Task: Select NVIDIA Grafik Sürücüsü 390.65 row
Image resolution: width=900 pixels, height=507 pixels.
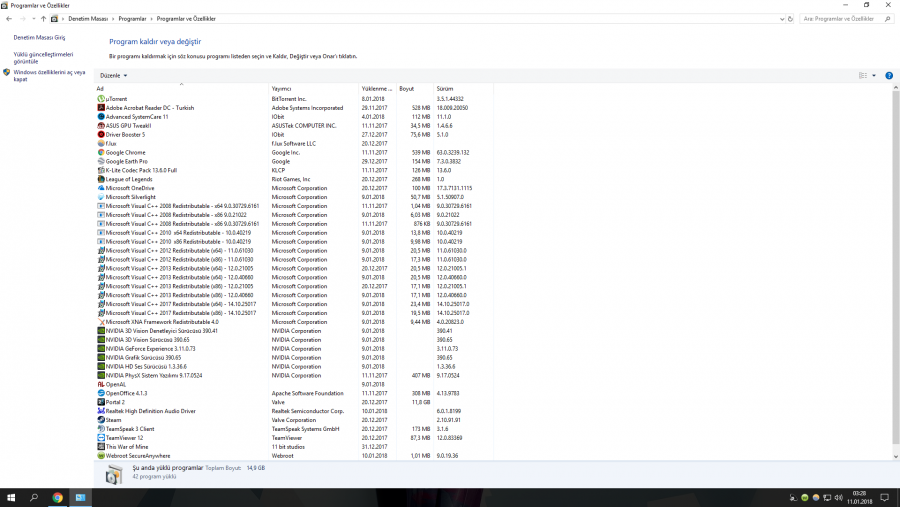Action: click(294, 358)
